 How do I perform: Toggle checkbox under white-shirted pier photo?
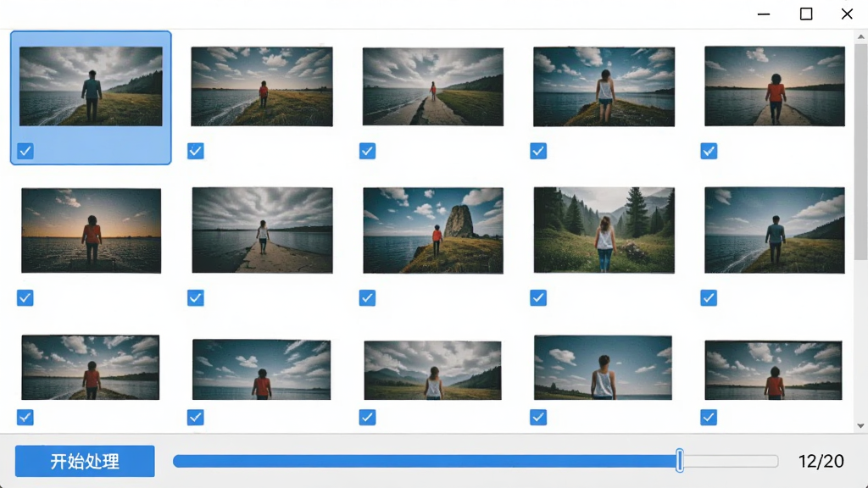click(196, 298)
